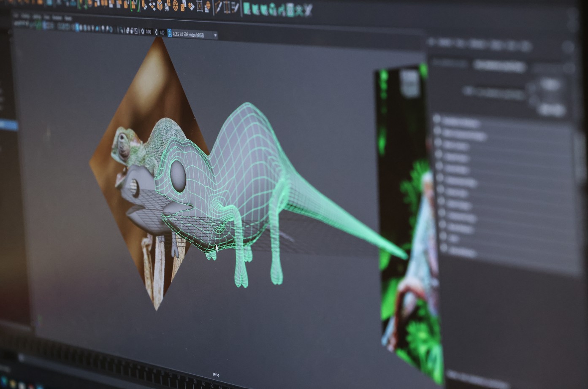Toggle wireframe on shaded in the viewport
This screenshot has height=389, width=588.
pyautogui.click(x=127, y=31)
